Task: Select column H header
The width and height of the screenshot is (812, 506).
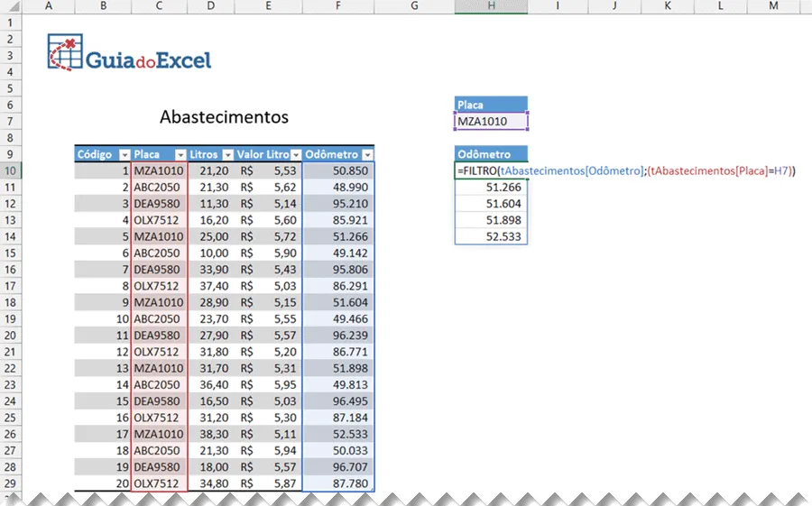Action: click(x=491, y=5)
